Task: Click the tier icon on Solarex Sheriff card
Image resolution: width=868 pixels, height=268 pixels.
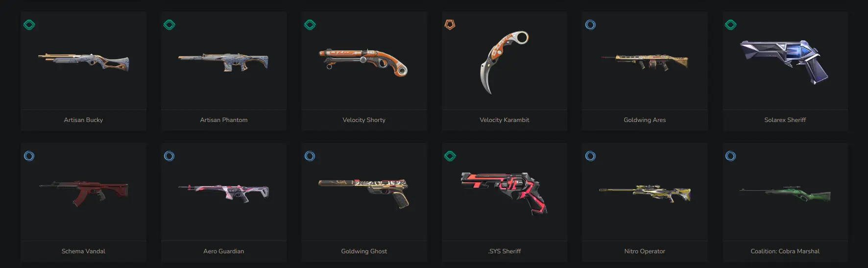Action: click(x=731, y=24)
